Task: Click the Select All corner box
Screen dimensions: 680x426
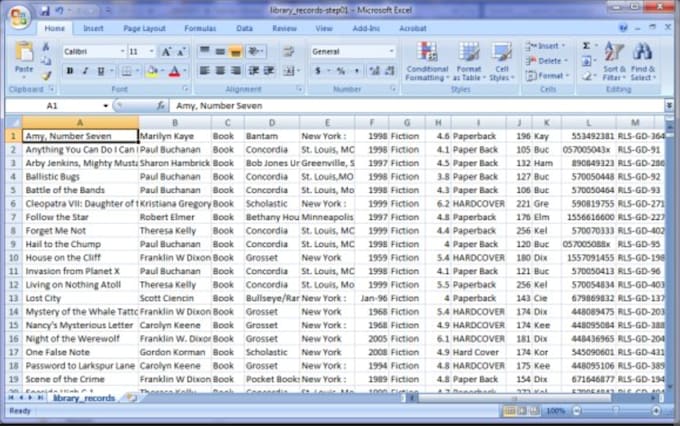Action: tap(13, 123)
